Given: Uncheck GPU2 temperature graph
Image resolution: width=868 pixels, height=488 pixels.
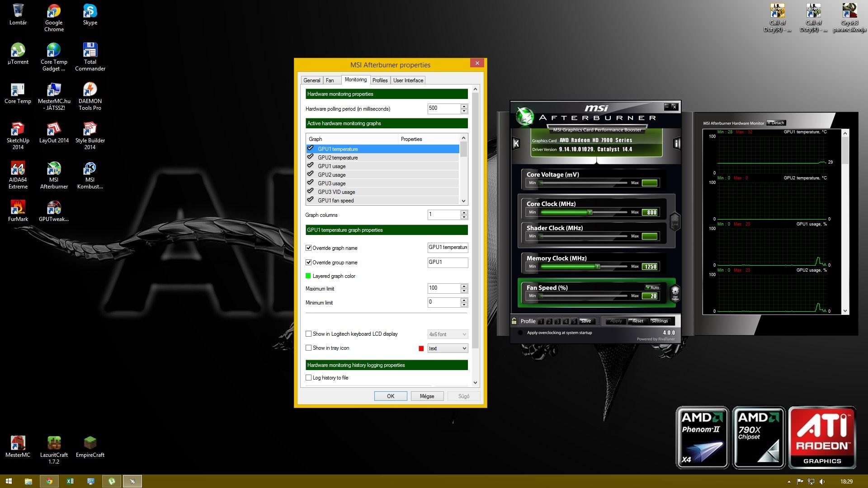Looking at the screenshot, I should click(310, 157).
